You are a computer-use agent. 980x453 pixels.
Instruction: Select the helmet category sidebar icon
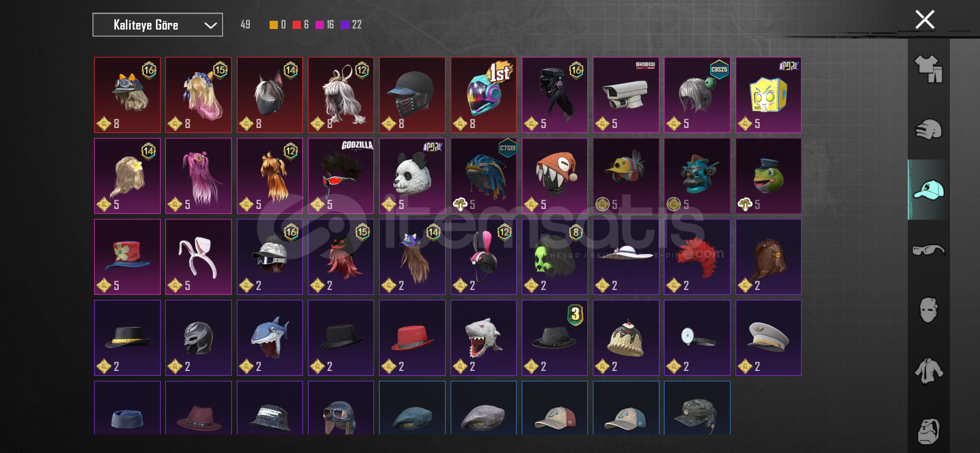(x=929, y=130)
